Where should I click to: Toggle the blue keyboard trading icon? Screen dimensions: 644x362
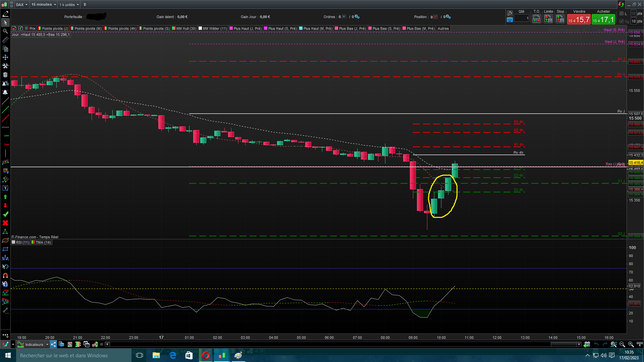click(x=510, y=20)
